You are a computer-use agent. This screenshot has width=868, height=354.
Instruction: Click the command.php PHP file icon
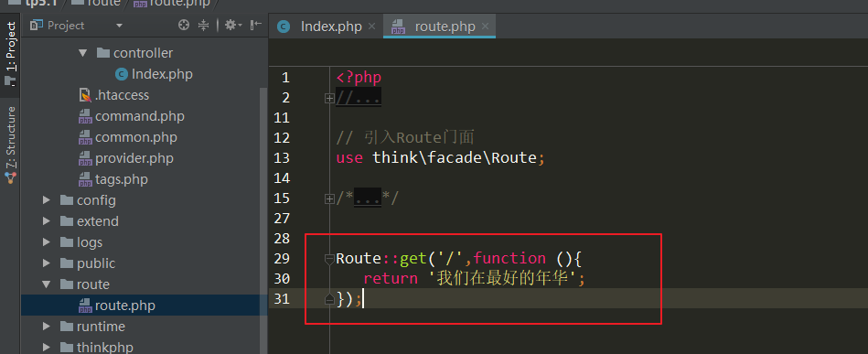pos(85,116)
